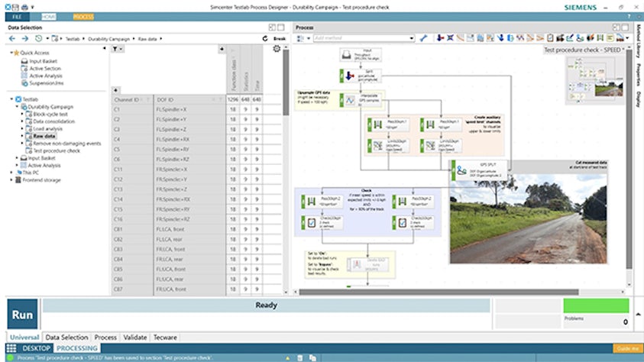
Task: Collapse the Quick Access tree group
Action: [x=11, y=53]
